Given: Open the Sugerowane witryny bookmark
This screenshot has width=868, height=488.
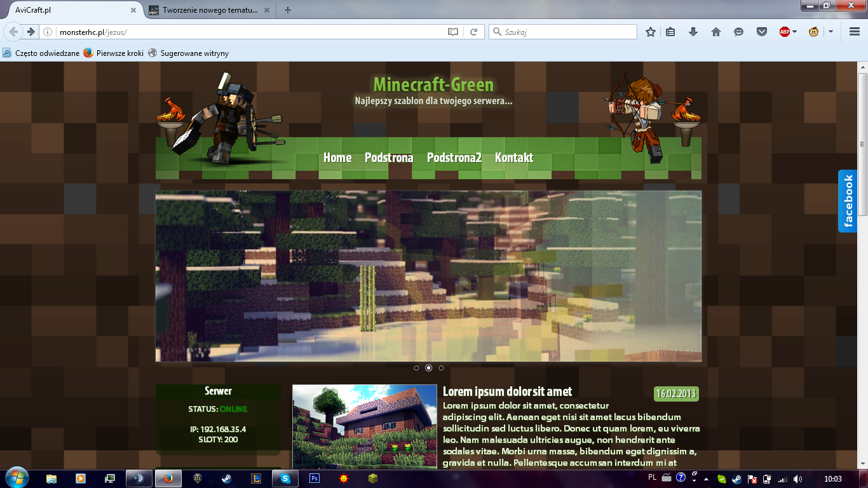Looking at the screenshot, I should tap(188, 53).
